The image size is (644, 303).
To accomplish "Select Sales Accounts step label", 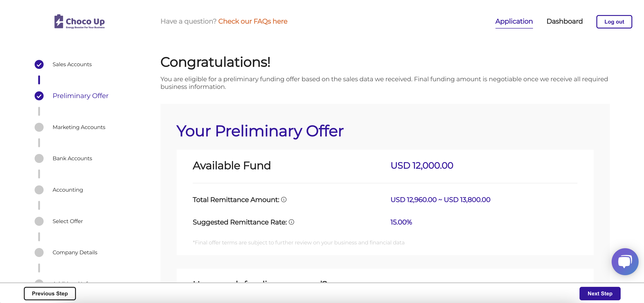I will 72,64.
